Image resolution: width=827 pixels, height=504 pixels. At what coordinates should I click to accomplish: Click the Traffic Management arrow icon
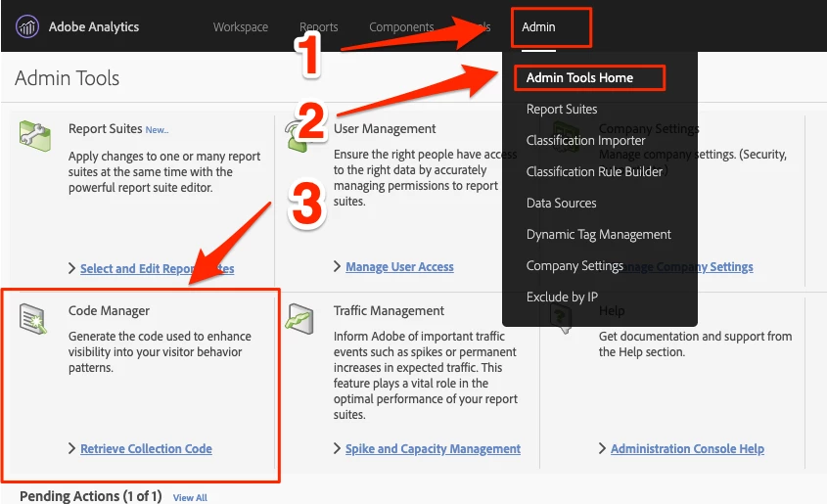[299, 318]
